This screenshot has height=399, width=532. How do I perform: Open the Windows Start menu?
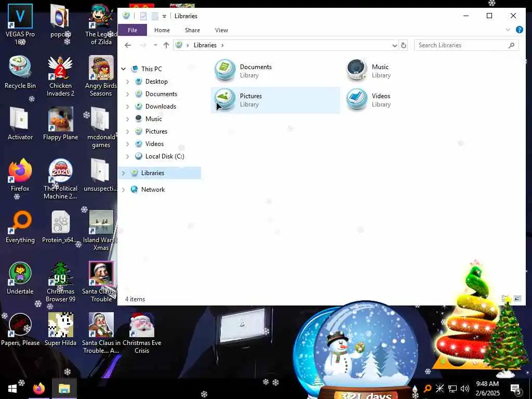12,389
